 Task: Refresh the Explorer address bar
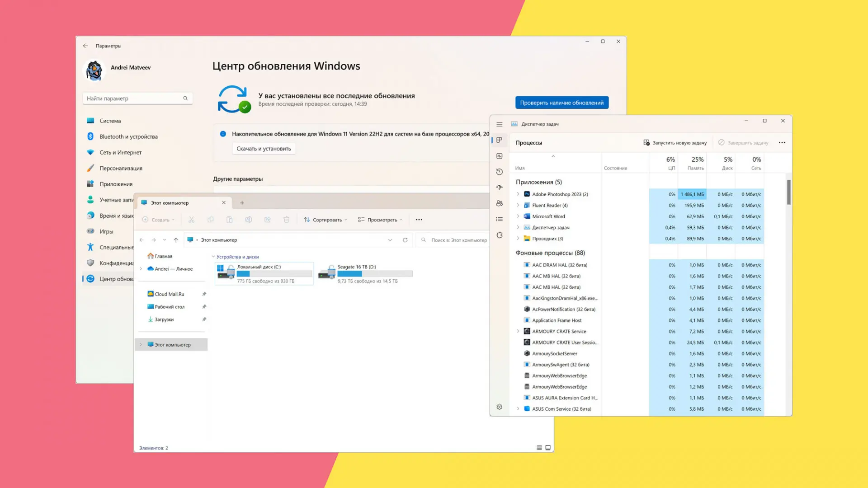click(x=405, y=240)
